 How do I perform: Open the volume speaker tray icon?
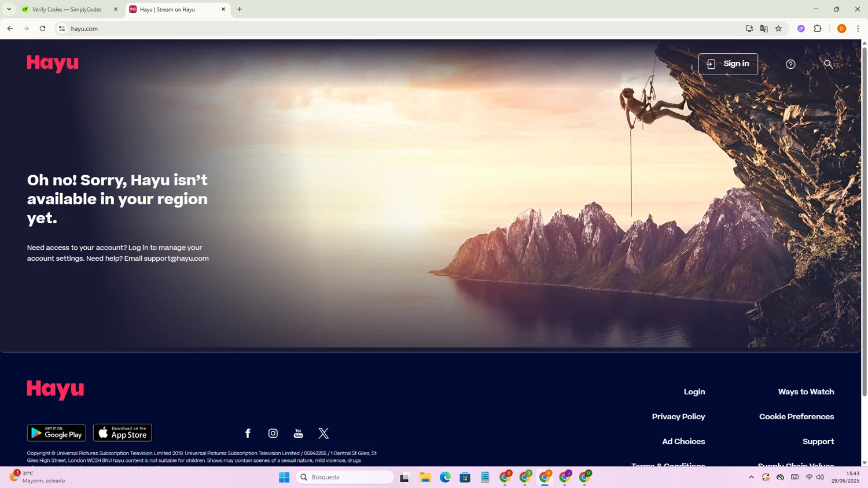820,477
